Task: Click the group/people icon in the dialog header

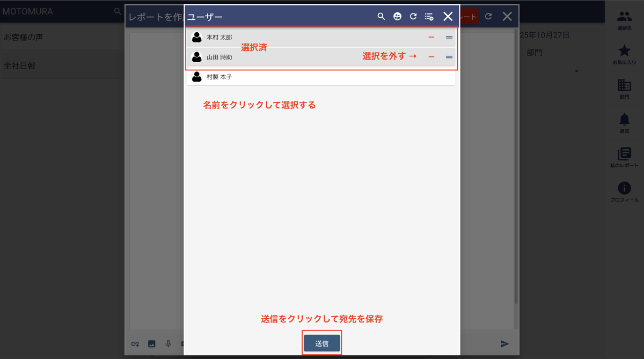Action: (397, 16)
